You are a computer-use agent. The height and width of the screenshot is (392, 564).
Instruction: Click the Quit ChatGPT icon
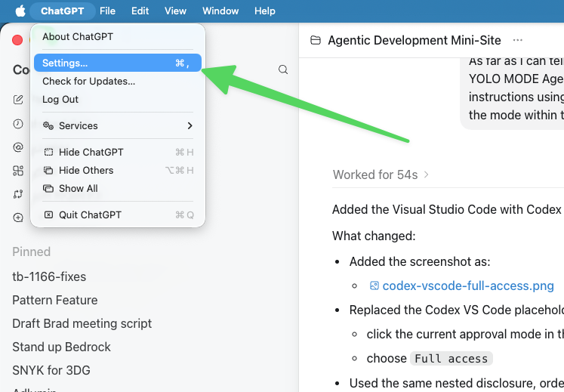click(48, 215)
